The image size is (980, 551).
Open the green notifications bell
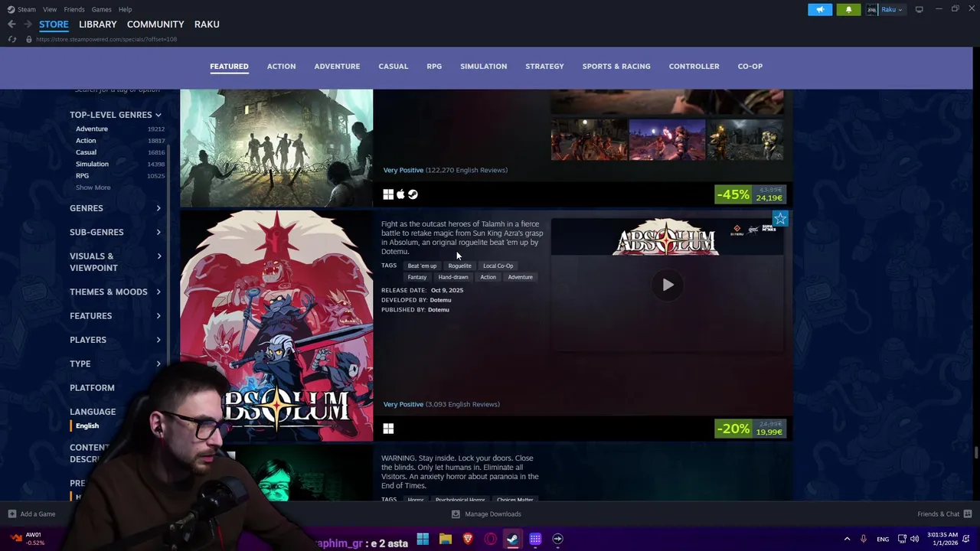coord(848,9)
